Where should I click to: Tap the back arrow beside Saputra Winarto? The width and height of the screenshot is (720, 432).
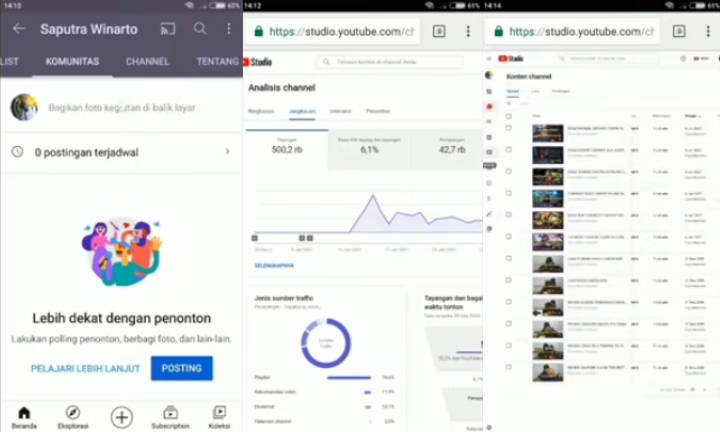pos(19,28)
